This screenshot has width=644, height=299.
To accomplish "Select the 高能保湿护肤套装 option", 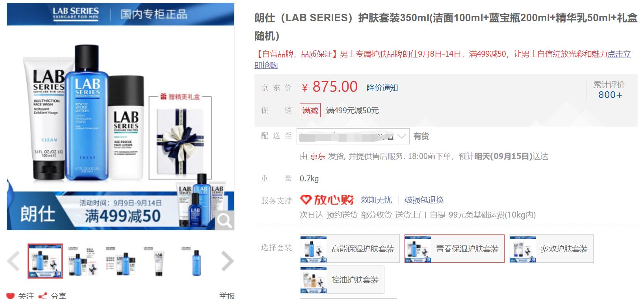I will [x=350, y=249].
